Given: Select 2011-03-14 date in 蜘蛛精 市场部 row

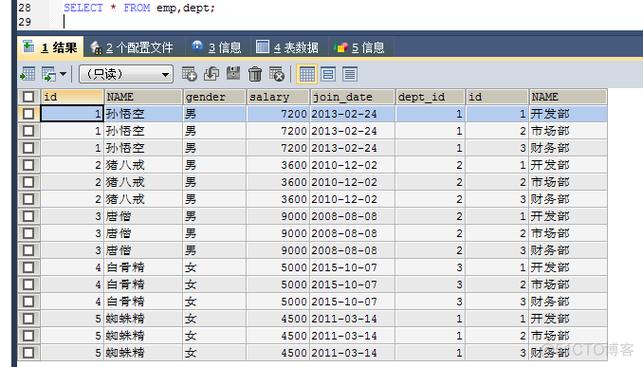Looking at the screenshot, I should click(352, 335).
